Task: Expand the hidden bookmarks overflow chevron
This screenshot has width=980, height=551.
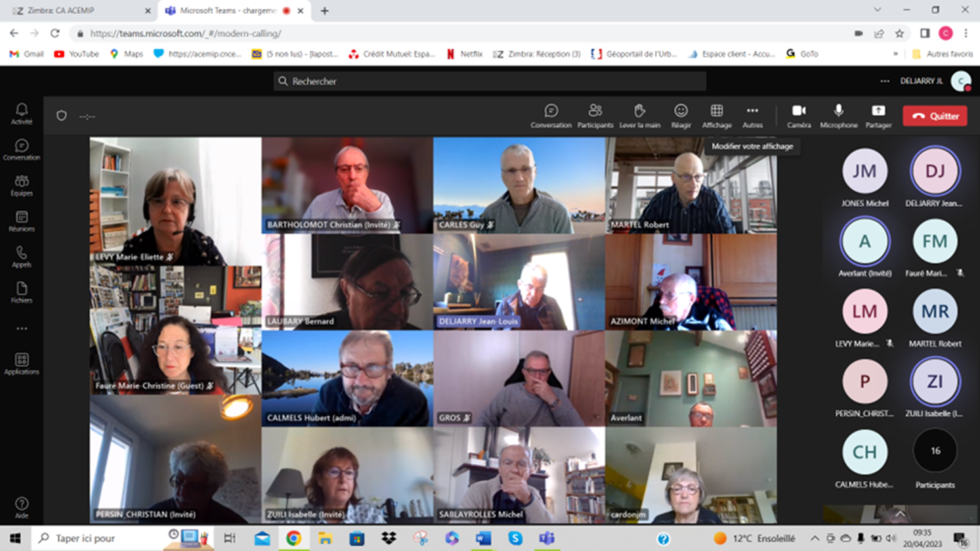Action: (895, 54)
